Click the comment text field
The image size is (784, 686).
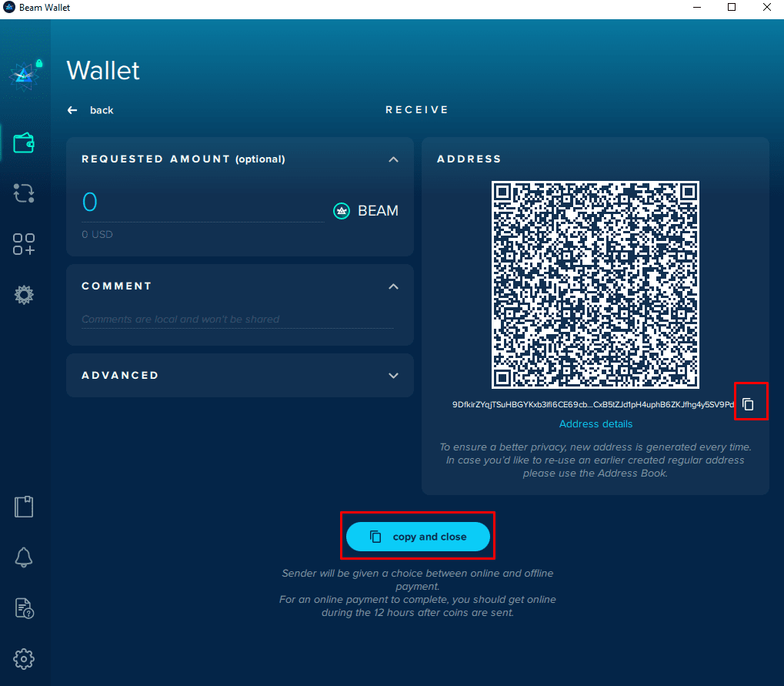pyautogui.click(x=238, y=320)
